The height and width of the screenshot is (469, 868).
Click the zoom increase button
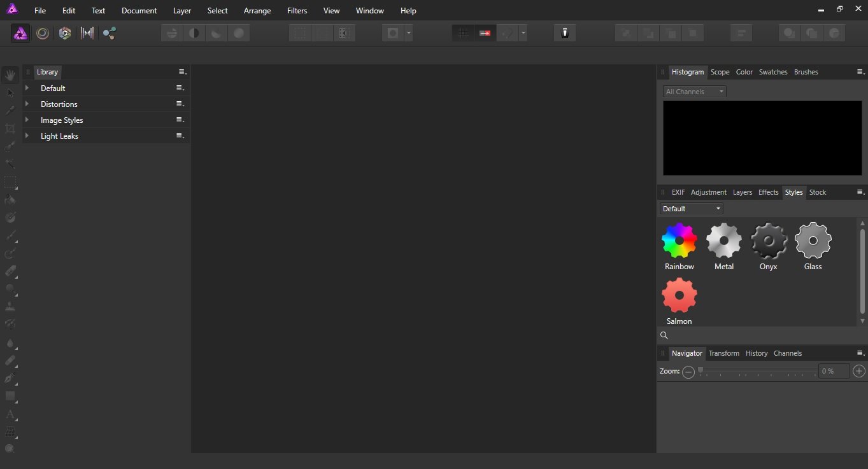coord(858,372)
